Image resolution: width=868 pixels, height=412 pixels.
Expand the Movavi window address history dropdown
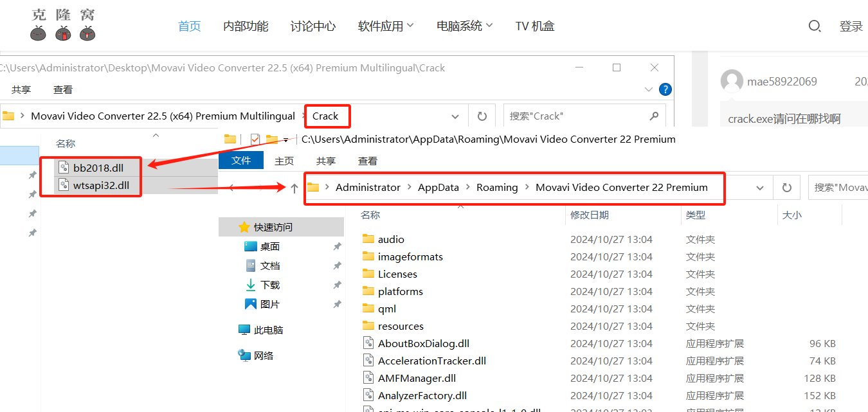(760, 188)
